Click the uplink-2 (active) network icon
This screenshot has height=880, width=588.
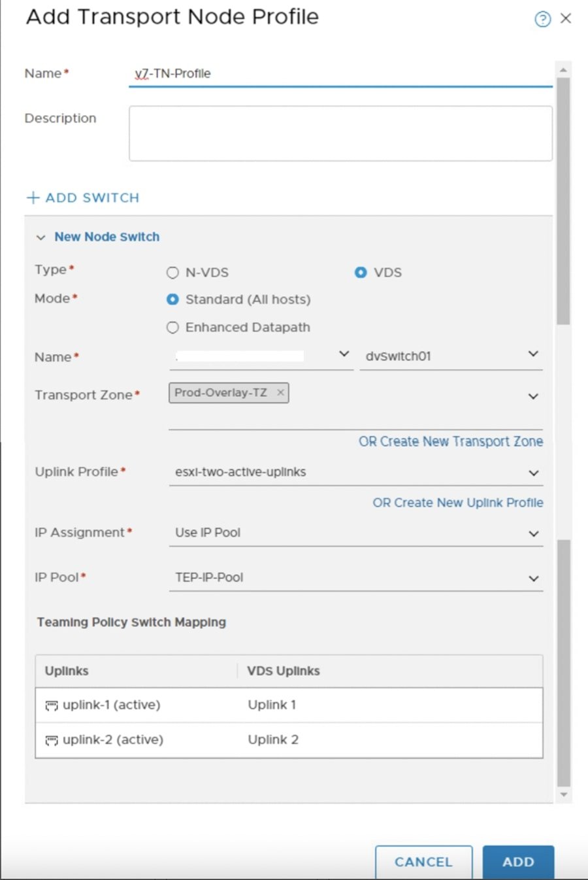click(51, 740)
